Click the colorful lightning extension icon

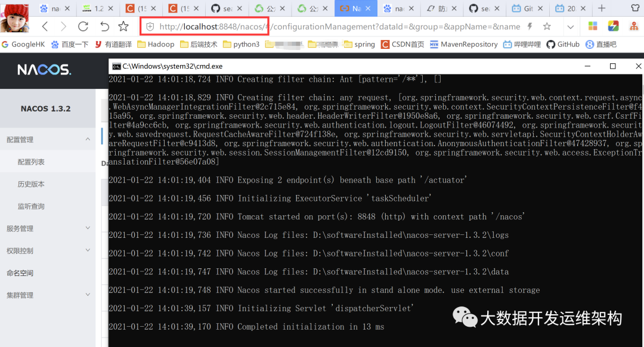tap(613, 26)
